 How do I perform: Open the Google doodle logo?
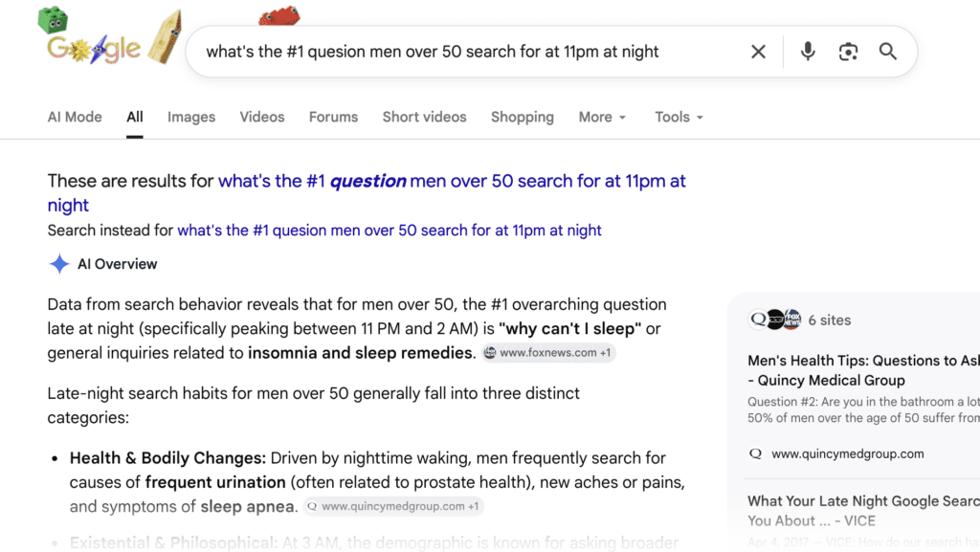click(109, 36)
